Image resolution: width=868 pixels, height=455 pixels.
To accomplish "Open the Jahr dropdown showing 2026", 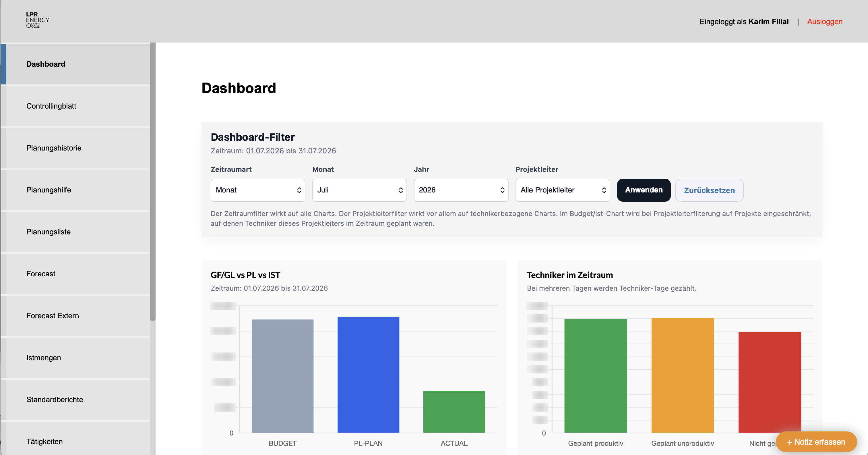I will click(x=461, y=190).
